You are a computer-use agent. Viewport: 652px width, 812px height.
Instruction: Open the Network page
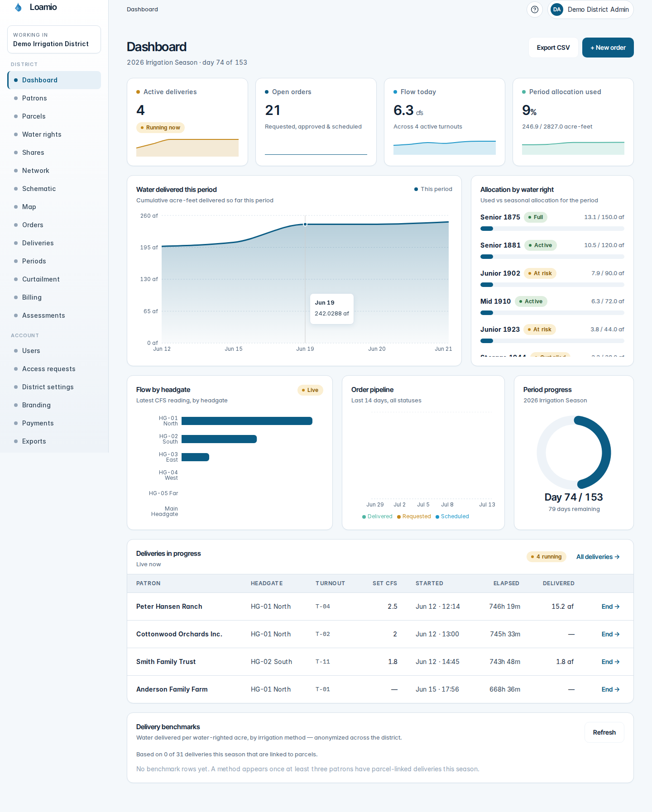tap(54, 171)
